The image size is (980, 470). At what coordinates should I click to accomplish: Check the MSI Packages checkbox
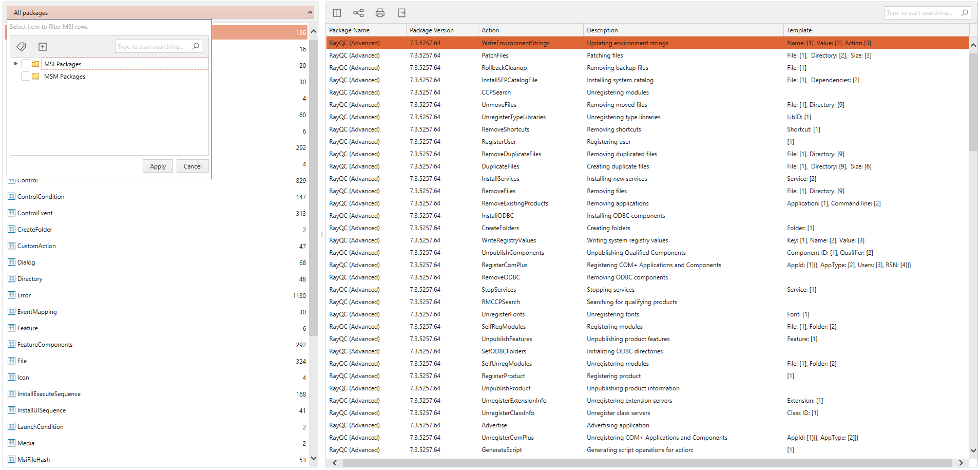point(25,64)
